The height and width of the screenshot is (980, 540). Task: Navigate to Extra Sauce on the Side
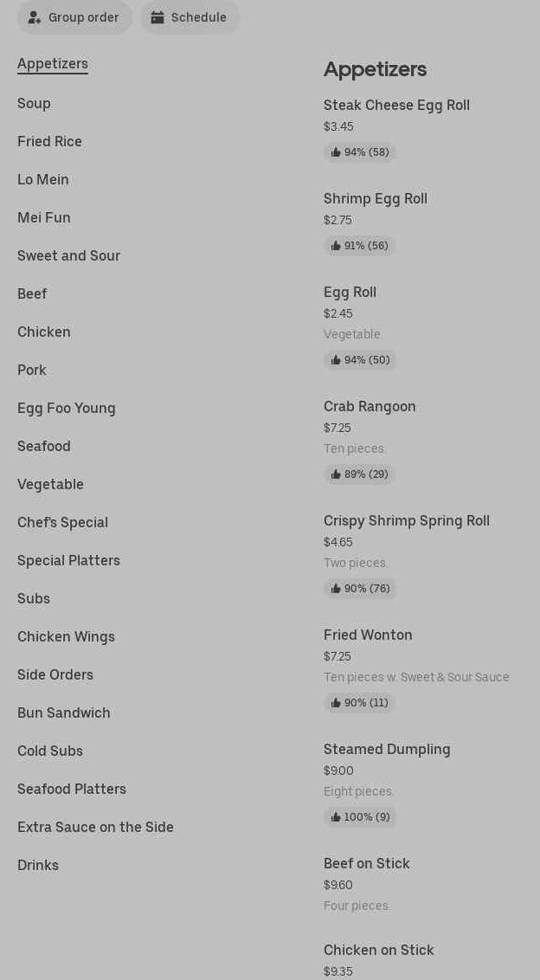tap(95, 828)
